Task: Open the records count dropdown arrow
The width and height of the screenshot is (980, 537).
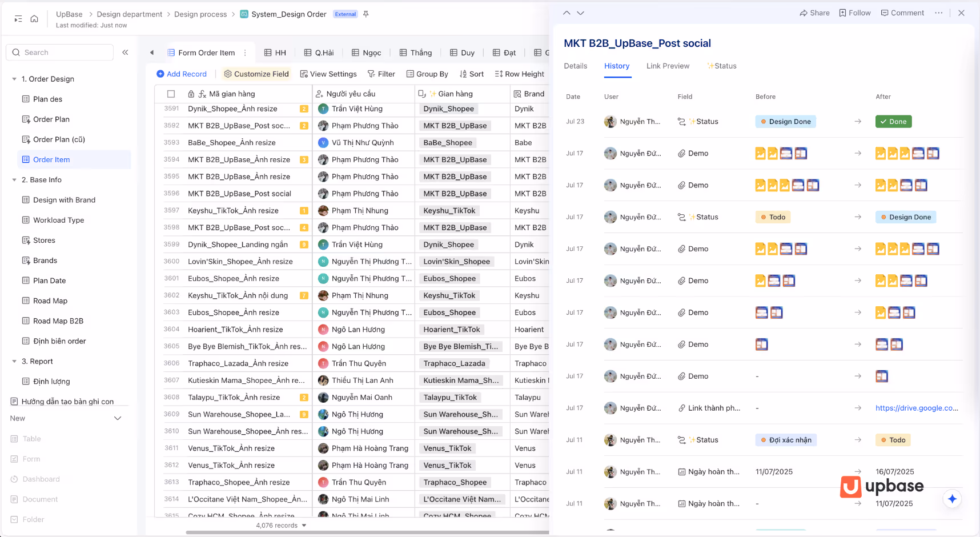Action: (304, 526)
